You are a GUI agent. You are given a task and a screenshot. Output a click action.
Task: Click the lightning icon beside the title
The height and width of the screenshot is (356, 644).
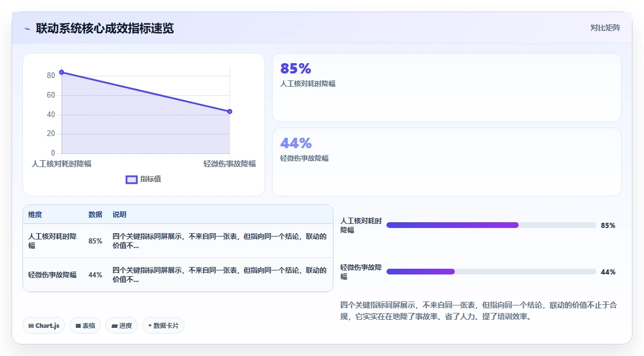pyautogui.click(x=28, y=29)
